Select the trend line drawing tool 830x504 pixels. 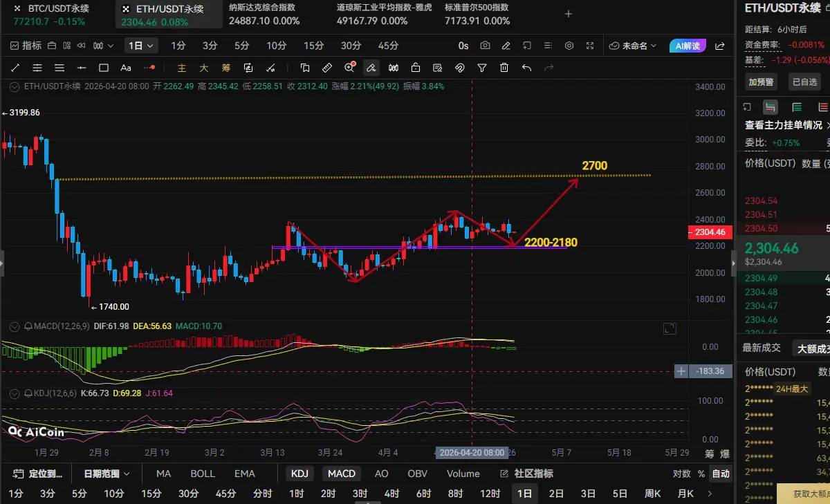click(15, 68)
